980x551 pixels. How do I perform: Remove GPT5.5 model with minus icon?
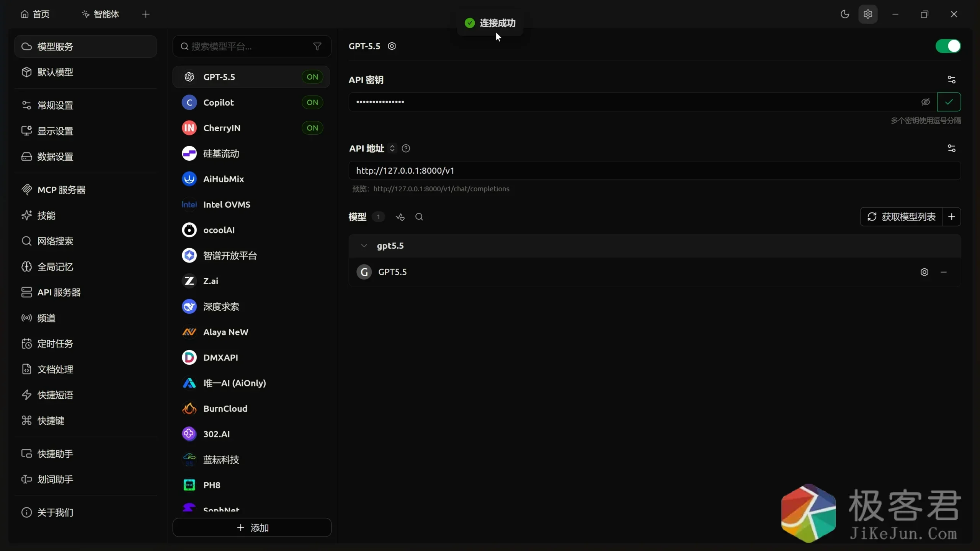click(943, 272)
